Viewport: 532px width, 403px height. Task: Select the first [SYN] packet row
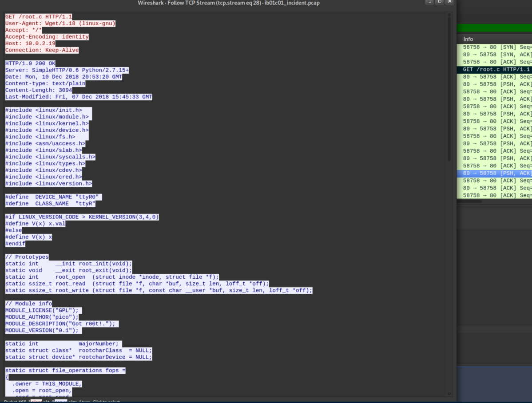coord(494,47)
